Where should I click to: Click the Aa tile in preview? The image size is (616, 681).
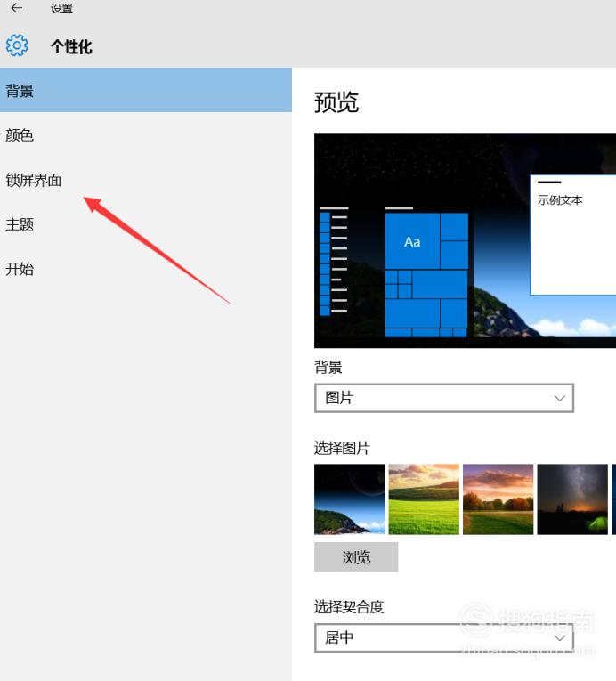tap(412, 241)
